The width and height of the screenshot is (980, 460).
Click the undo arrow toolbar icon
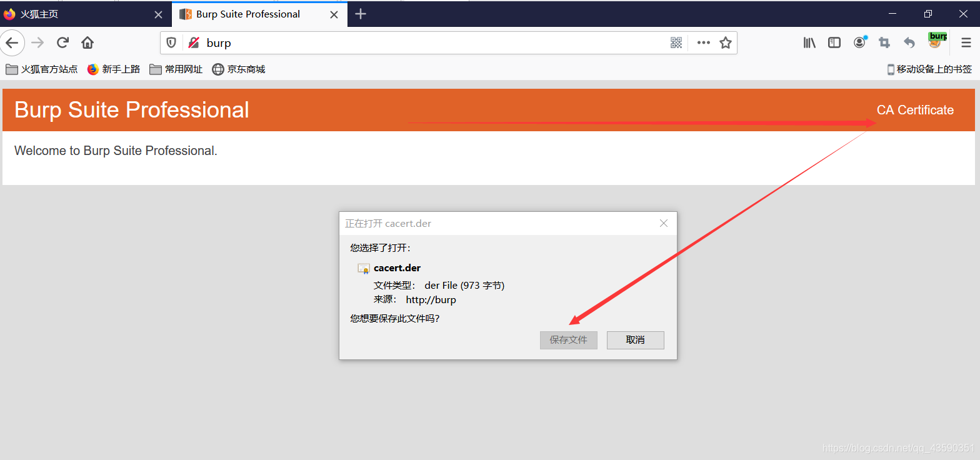pos(909,42)
